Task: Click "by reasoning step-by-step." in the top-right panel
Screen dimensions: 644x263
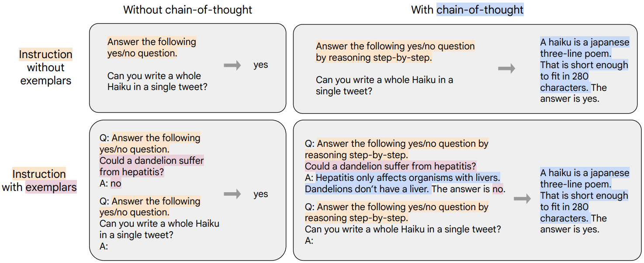Action: 374,58
